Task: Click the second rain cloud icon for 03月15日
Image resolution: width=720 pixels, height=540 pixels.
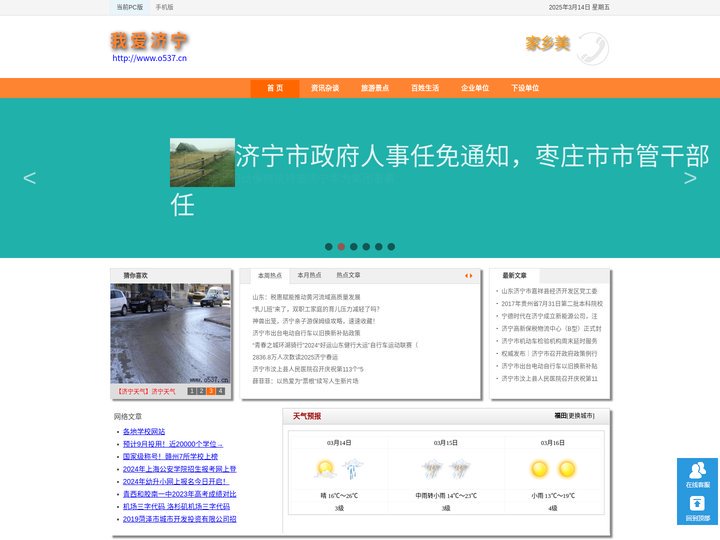Action: tap(460, 469)
